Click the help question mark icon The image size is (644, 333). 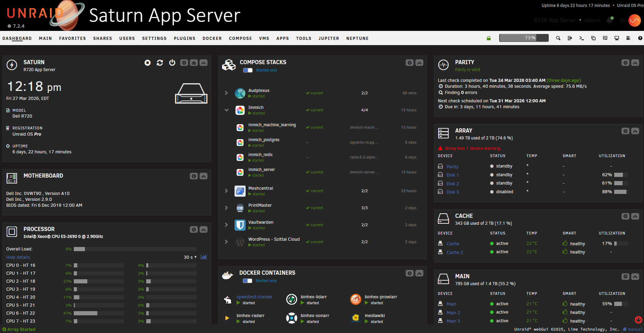click(640, 38)
